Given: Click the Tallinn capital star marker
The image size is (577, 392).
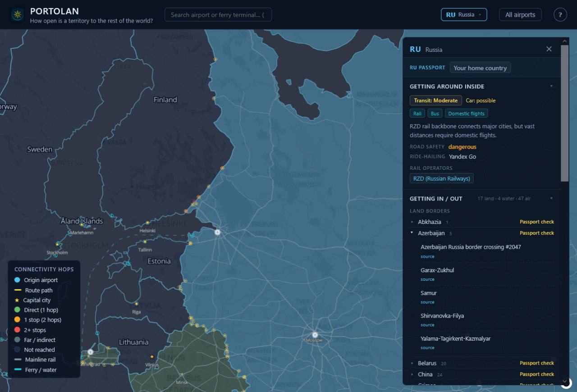Looking at the screenshot, I should 144,242.
